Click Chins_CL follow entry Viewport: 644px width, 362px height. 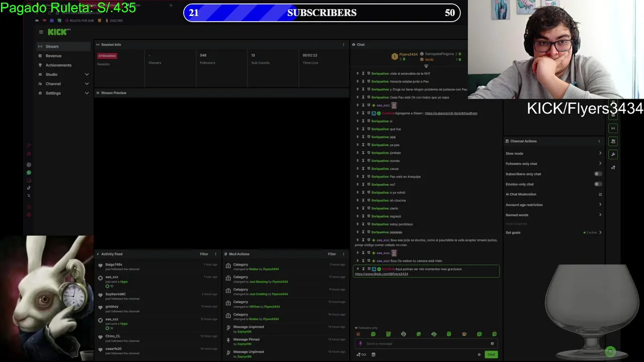[157, 338]
